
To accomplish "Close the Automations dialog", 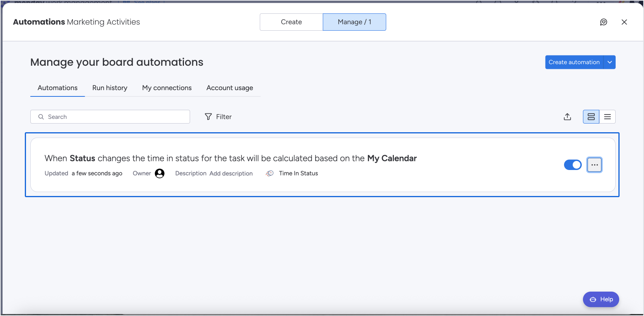I will tap(624, 22).
